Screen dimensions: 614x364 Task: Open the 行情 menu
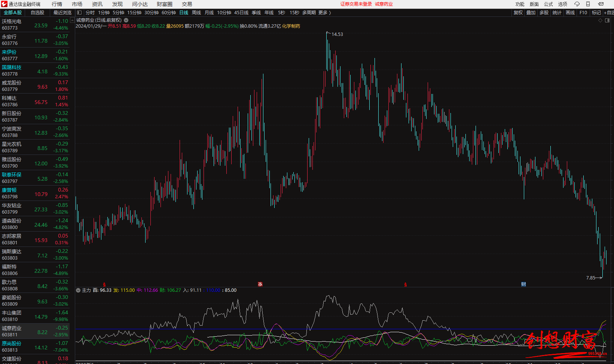pos(57,4)
